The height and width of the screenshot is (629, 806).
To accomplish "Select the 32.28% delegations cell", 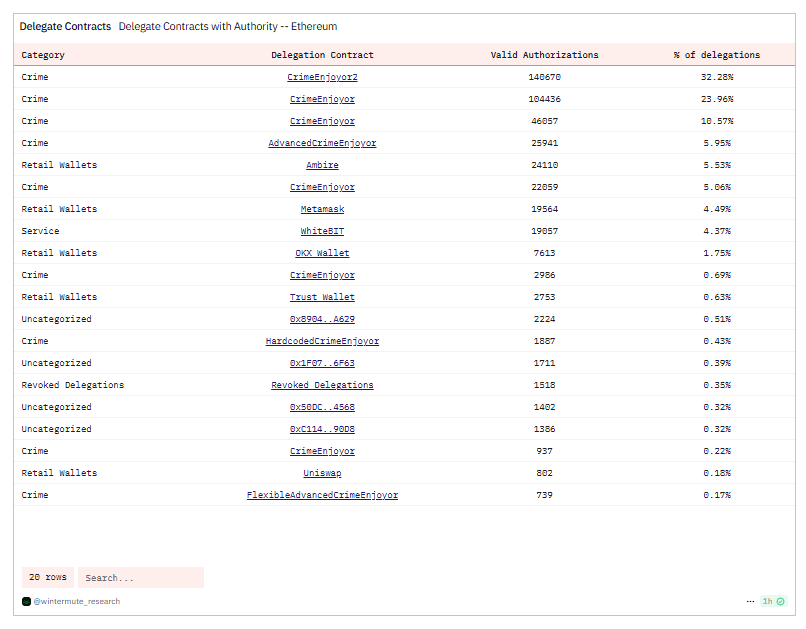I will pyautogui.click(x=717, y=77).
